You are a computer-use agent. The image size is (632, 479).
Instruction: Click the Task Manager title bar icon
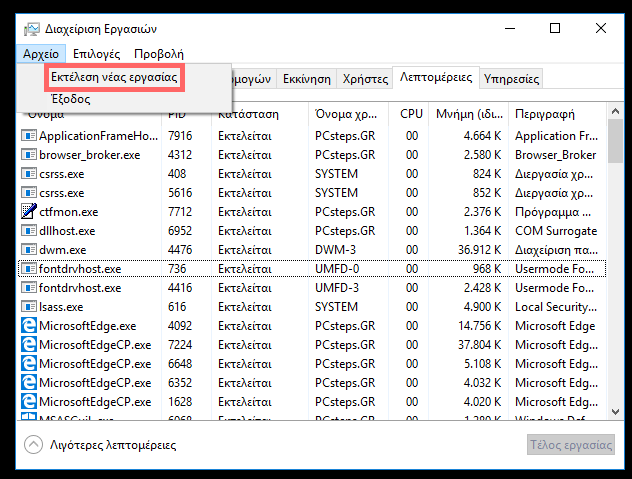32,29
